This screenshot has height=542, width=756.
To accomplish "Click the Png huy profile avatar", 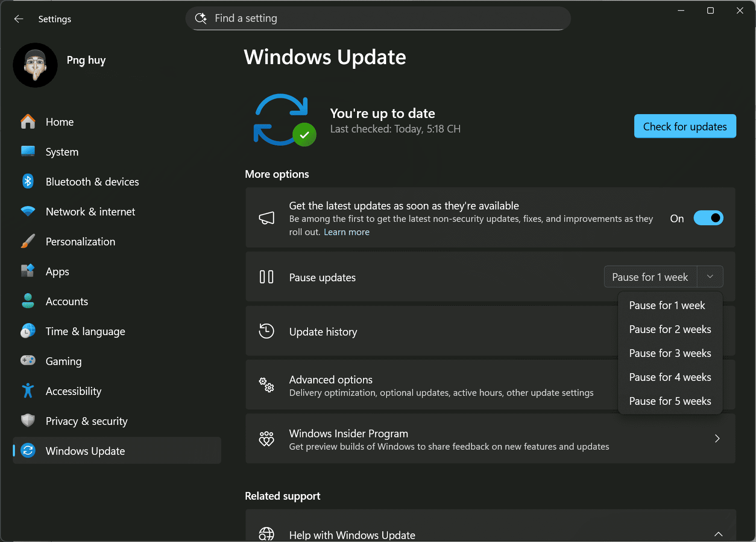I will (x=35, y=65).
